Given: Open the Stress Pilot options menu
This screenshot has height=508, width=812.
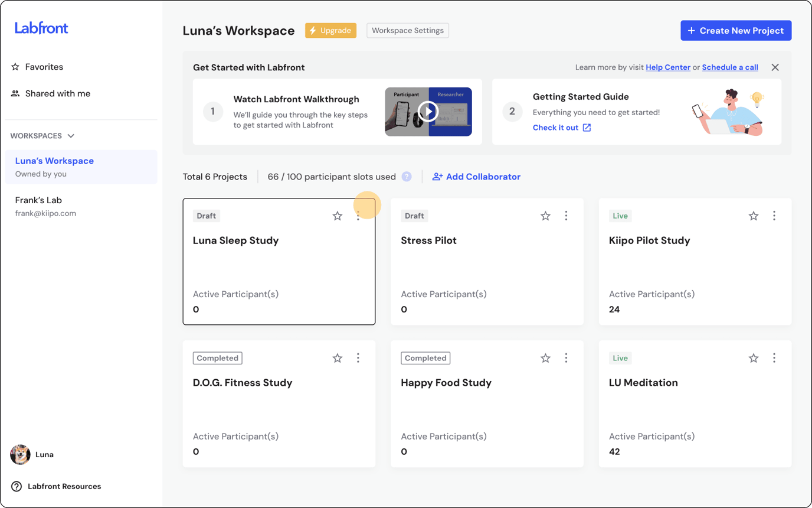Looking at the screenshot, I should [x=566, y=216].
